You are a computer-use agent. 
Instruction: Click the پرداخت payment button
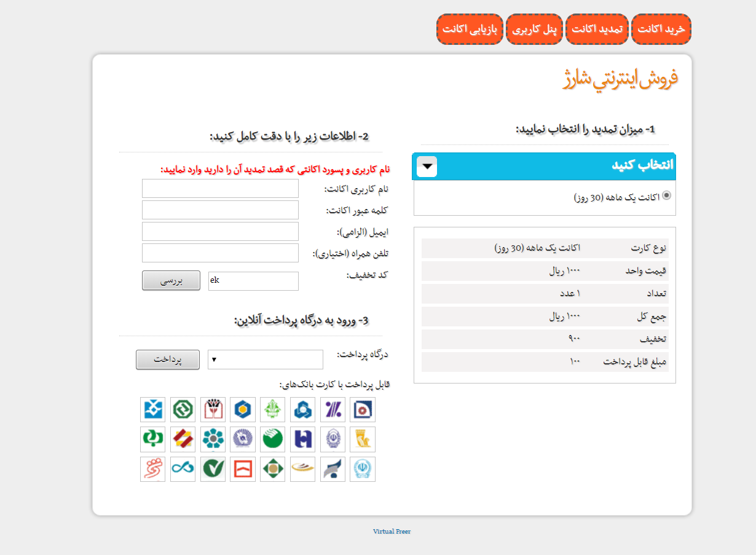point(168,360)
